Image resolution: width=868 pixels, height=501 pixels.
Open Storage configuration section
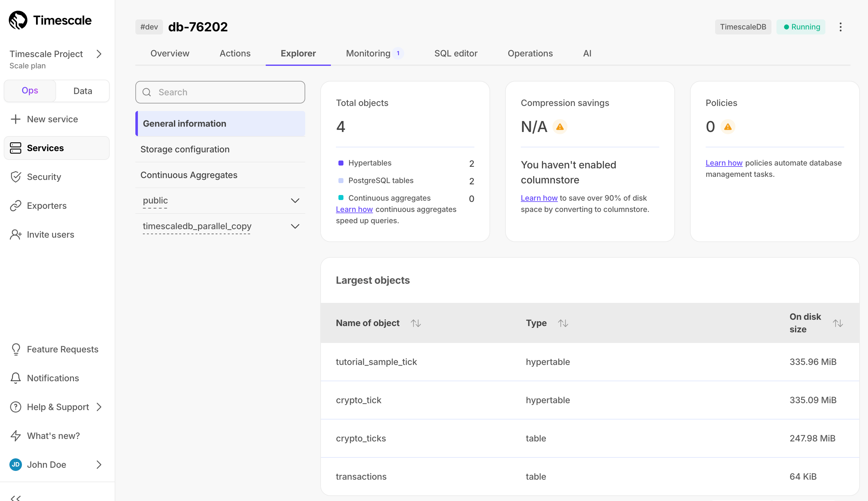[x=220, y=149]
